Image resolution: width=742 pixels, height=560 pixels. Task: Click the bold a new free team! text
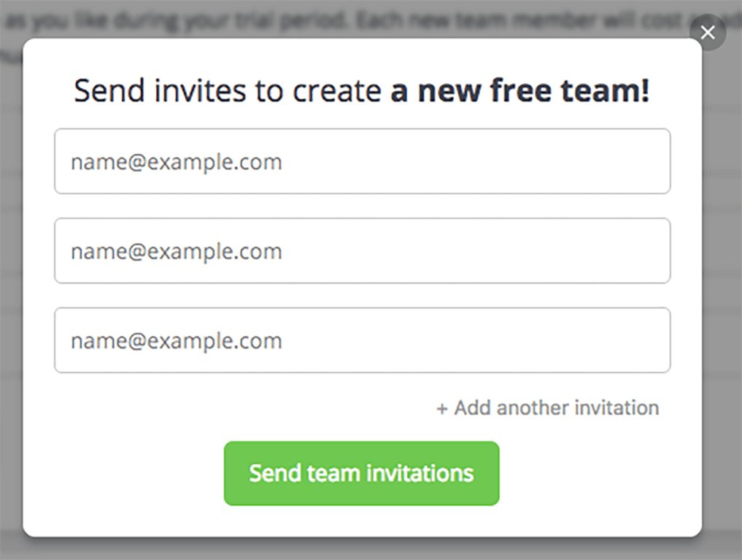click(x=519, y=91)
